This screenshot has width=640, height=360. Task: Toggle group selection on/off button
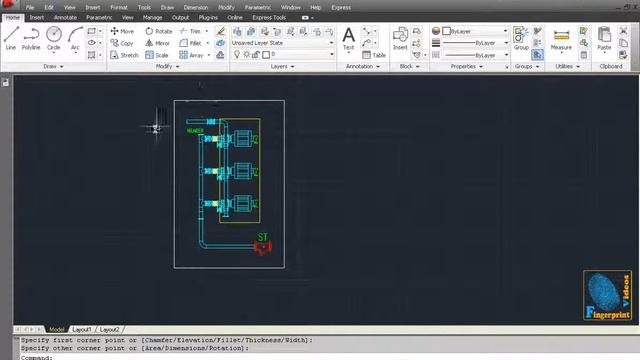[538, 54]
